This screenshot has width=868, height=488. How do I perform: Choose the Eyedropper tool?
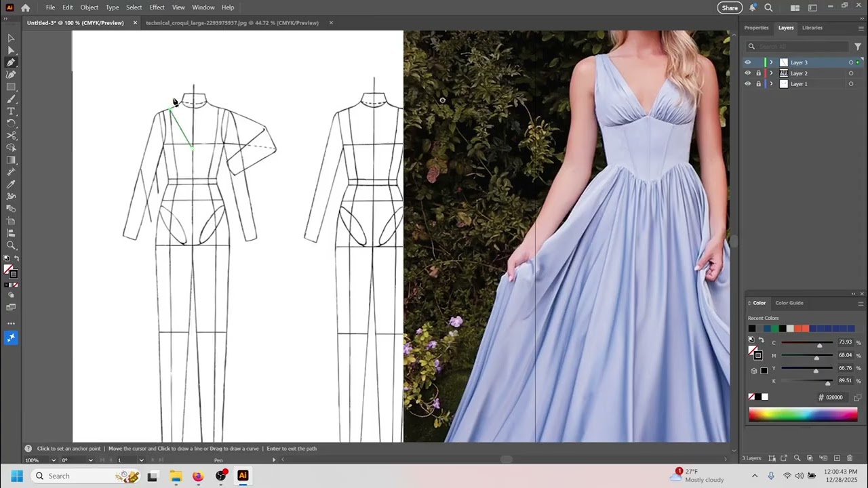(11, 184)
